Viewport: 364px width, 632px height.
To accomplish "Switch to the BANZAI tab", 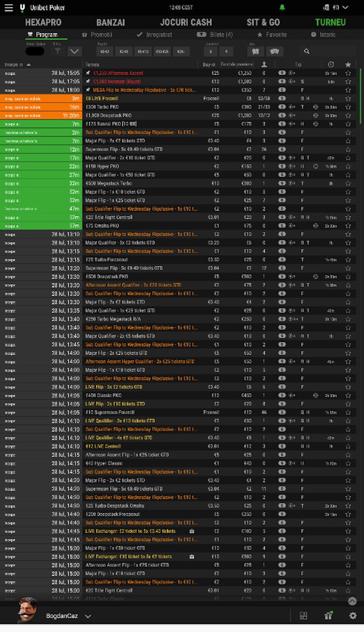I will point(110,22).
